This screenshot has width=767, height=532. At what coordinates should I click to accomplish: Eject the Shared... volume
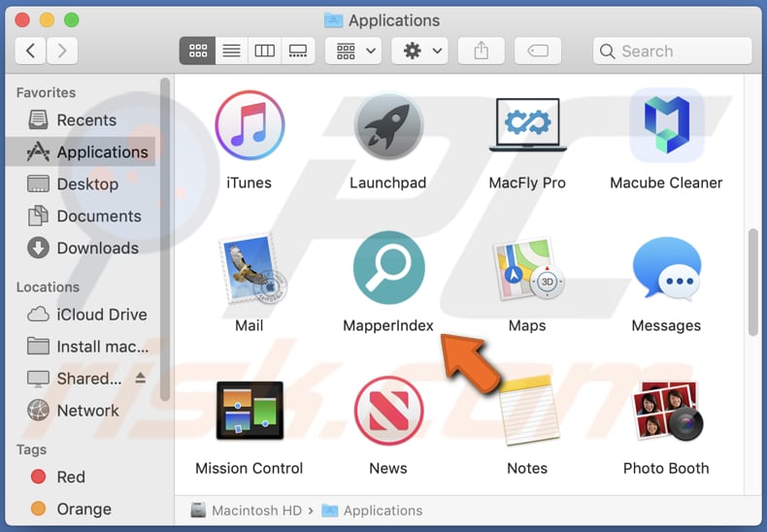tap(141, 378)
